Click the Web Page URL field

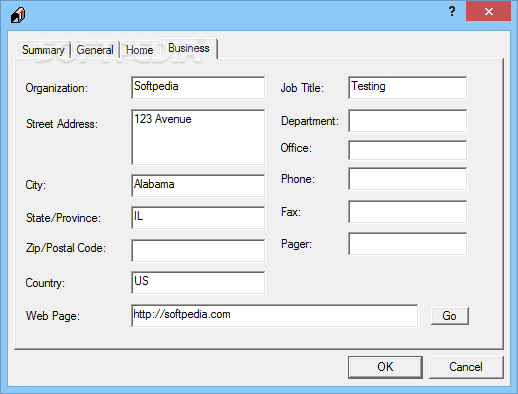tap(275, 315)
